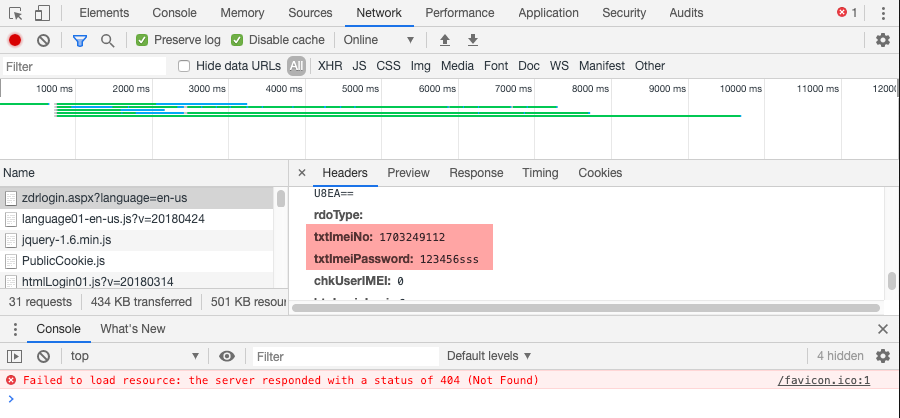900x418 pixels.
Task: Clear the network log
Action: click(43, 40)
